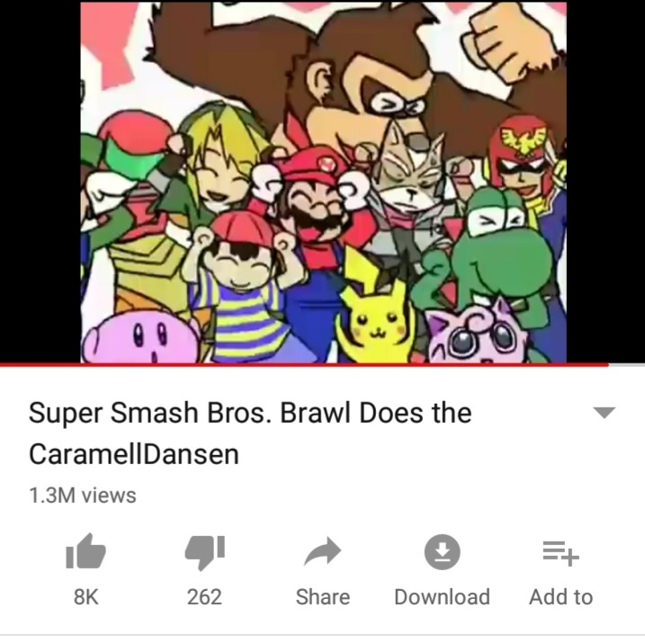Tap the Share arrow icon

[x=322, y=551]
